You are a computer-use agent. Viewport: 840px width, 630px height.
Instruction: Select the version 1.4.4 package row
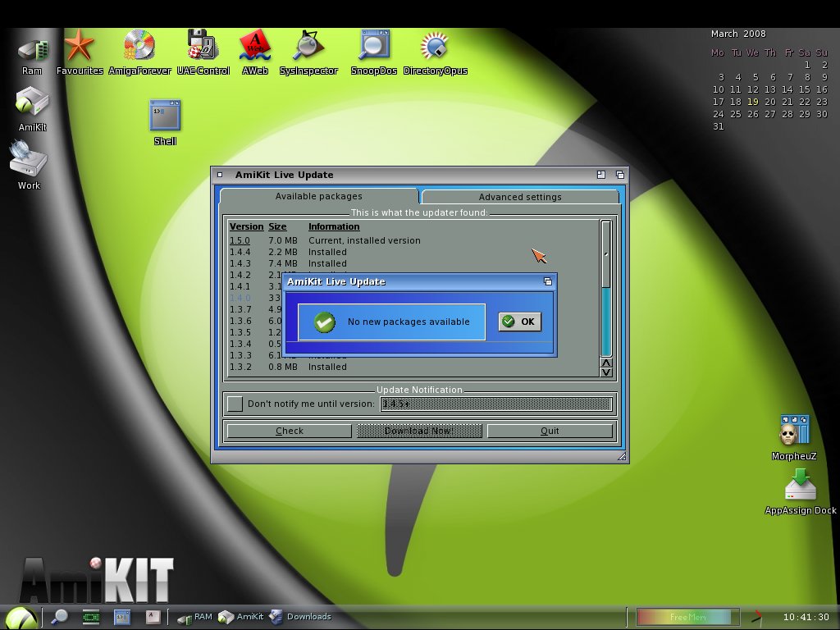[x=413, y=252]
